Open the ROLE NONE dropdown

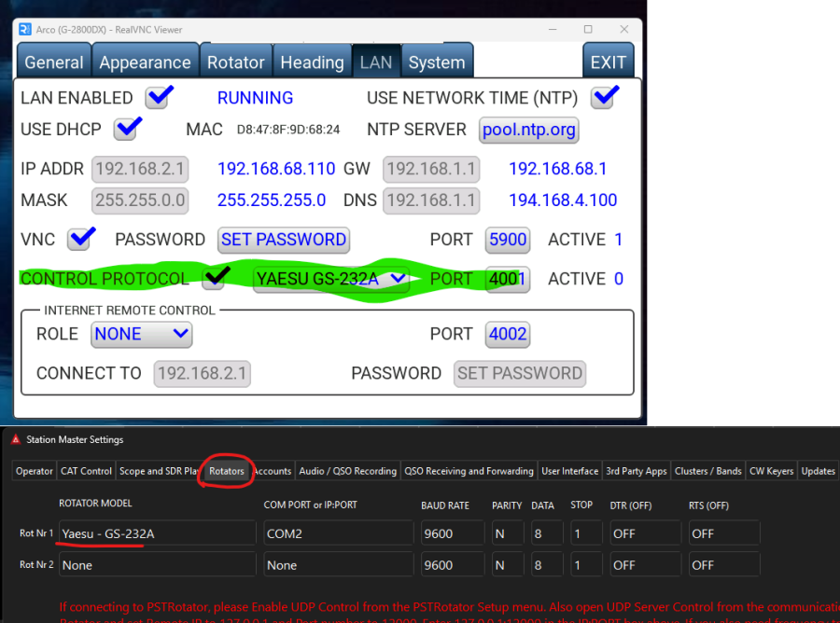coord(142,334)
